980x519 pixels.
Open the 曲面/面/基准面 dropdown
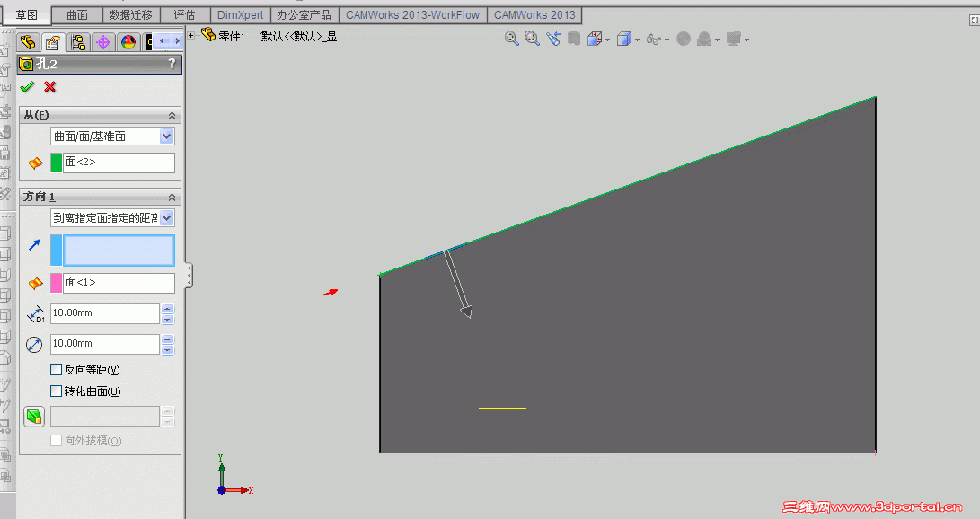(166, 136)
